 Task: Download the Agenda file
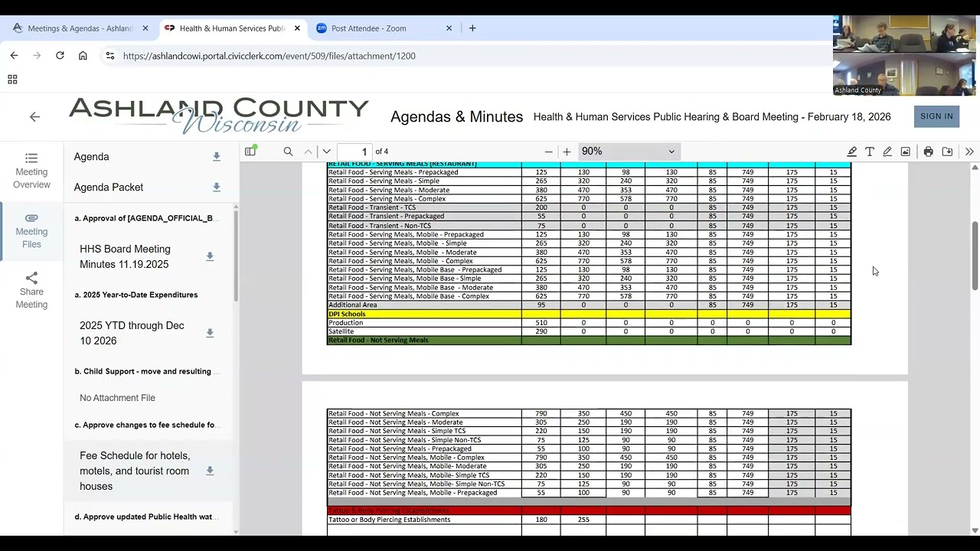(217, 156)
